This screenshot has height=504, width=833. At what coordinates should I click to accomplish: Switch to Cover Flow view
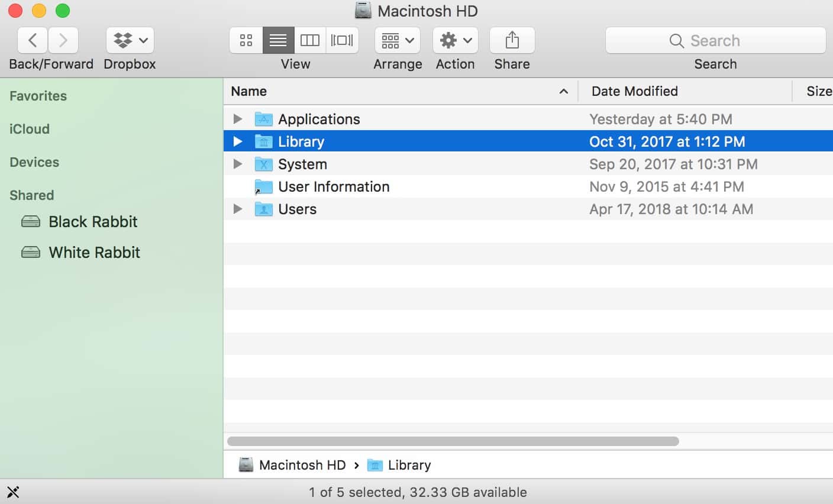click(x=342, y=40)
